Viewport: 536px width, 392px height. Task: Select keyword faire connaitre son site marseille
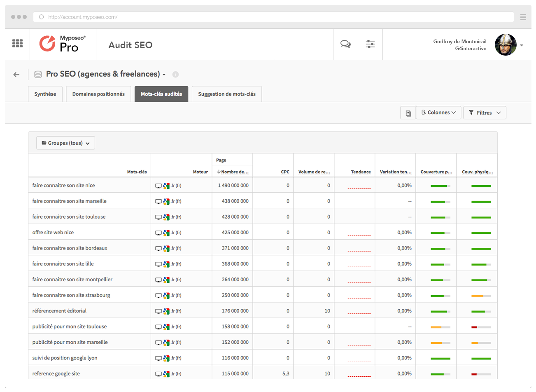point(69,201)
